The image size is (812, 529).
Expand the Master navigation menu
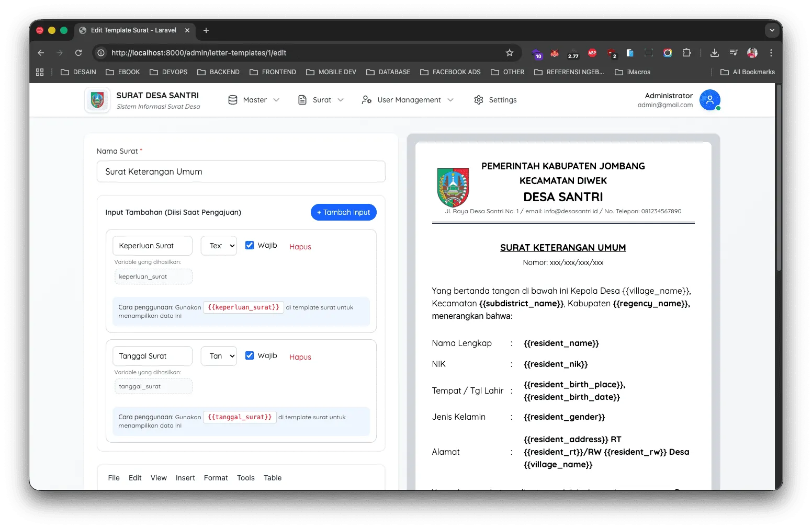(254, 100)
